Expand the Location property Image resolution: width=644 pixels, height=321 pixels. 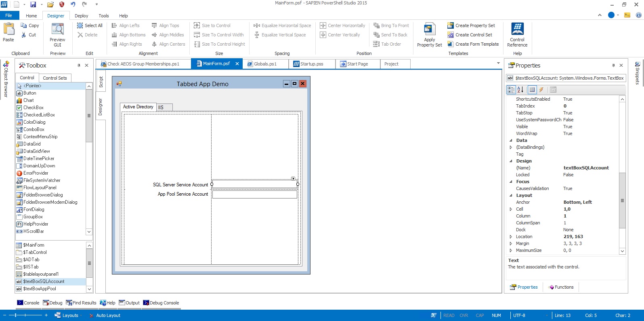[x=511, y=237]
